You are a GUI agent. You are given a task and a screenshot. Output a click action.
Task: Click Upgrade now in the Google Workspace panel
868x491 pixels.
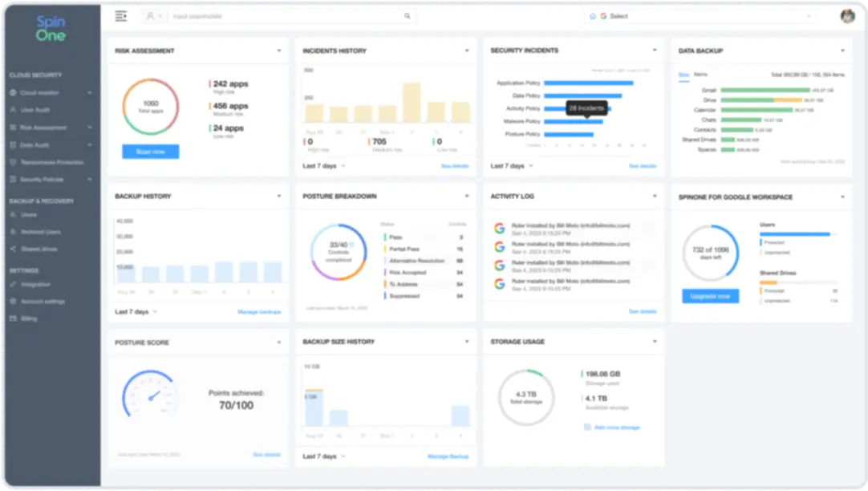coord(709,296)
